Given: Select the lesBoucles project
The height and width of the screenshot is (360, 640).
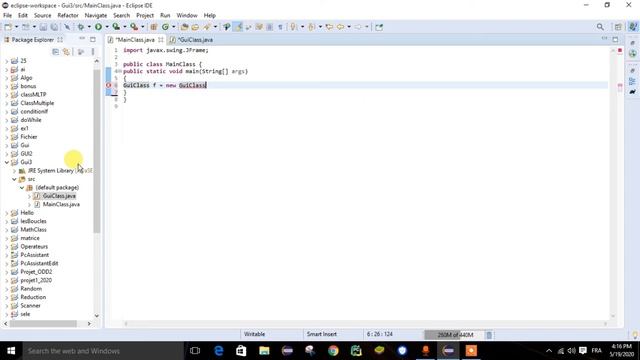Looking at the screenshot, I should point(33,221).
